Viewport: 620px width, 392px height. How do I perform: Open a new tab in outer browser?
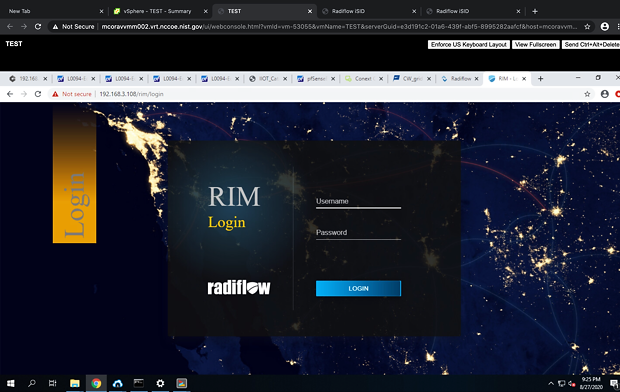pos(535,11)
